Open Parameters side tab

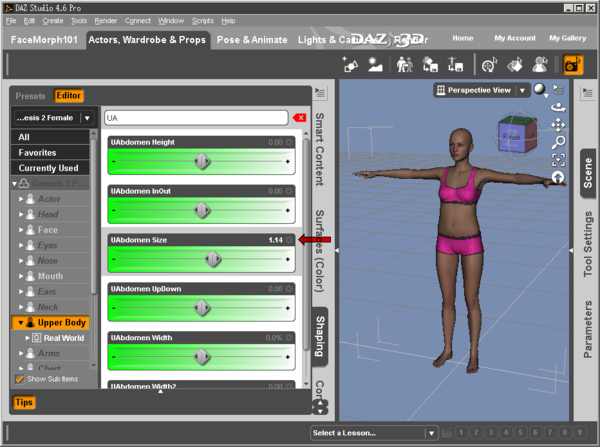pyautogui.click(x=587, y=329)
